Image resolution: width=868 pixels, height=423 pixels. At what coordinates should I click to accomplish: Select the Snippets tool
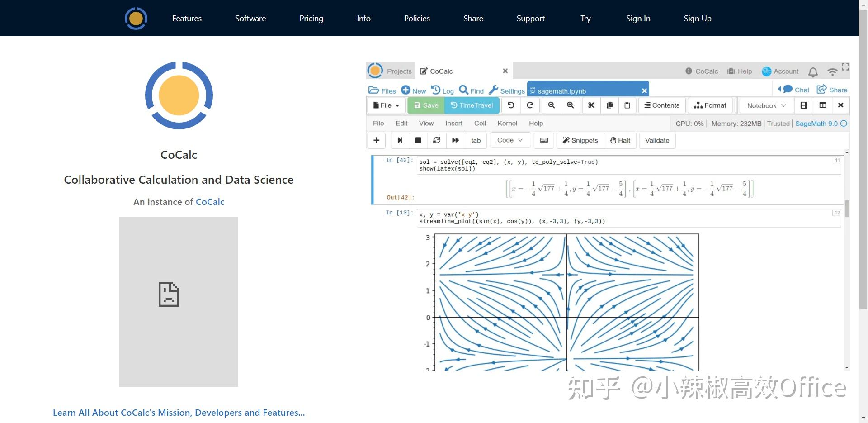580,140
